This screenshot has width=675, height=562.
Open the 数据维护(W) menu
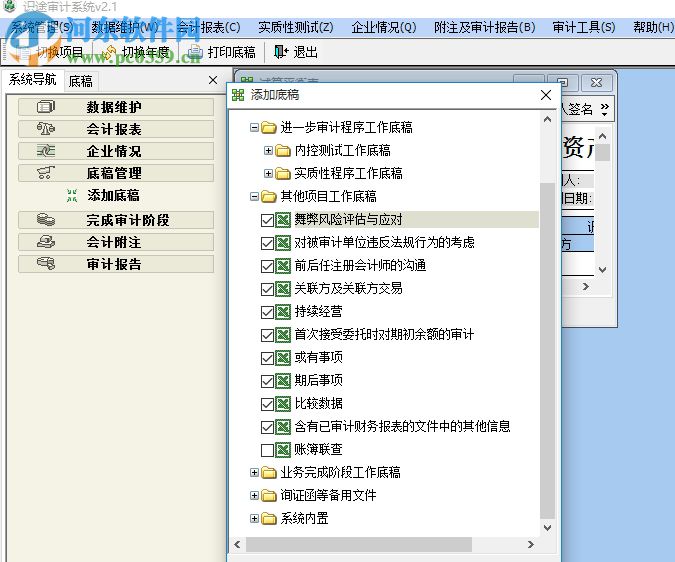(x=125, y=28)
